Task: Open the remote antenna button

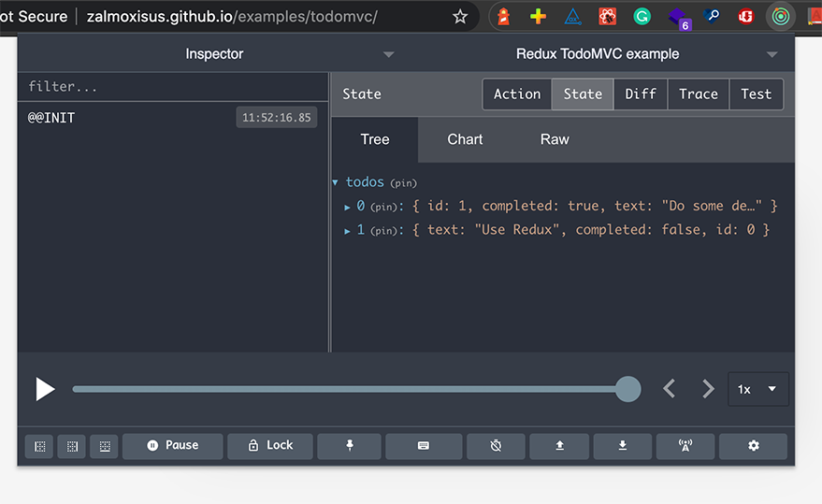Action: point(685,446)
